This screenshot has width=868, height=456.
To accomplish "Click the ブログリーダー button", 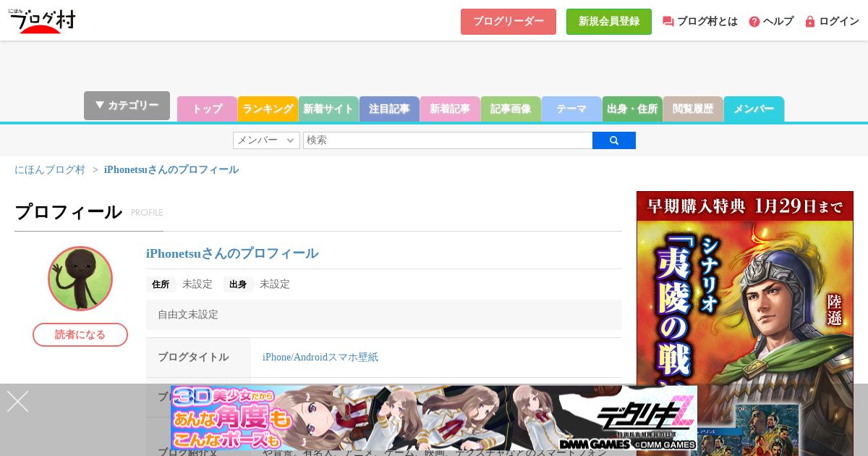I will point(509,22).
